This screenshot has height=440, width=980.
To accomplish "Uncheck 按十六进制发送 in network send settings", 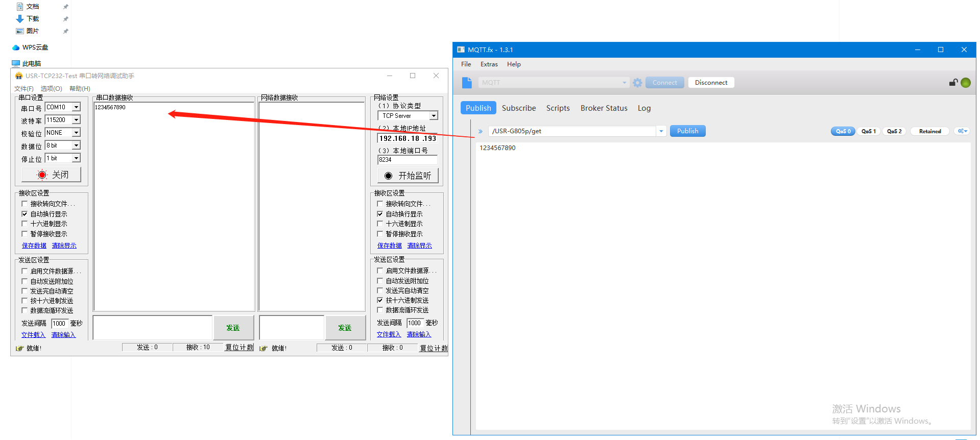I will 380,300.
